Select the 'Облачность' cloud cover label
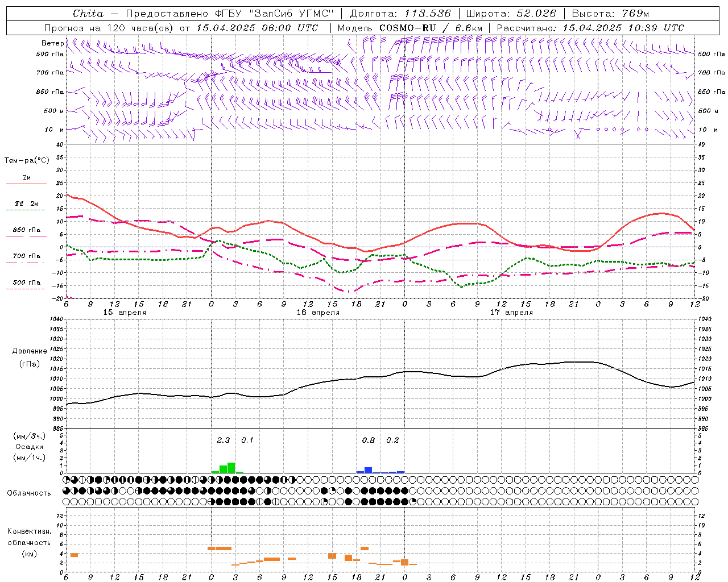This screenshot has width=728, height=582. (x=29, y=493)
